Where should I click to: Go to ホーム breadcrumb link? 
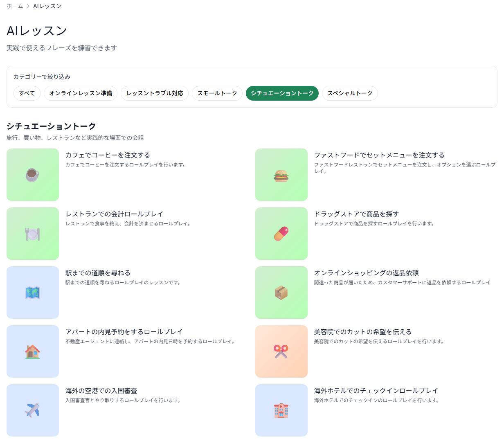[x=15, y=6]
